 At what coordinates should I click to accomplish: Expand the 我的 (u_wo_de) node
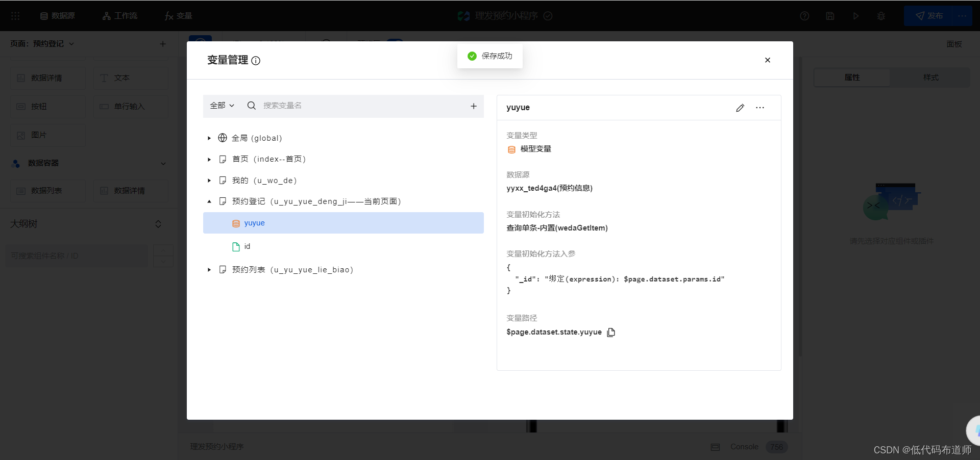[x=209, y=181]
